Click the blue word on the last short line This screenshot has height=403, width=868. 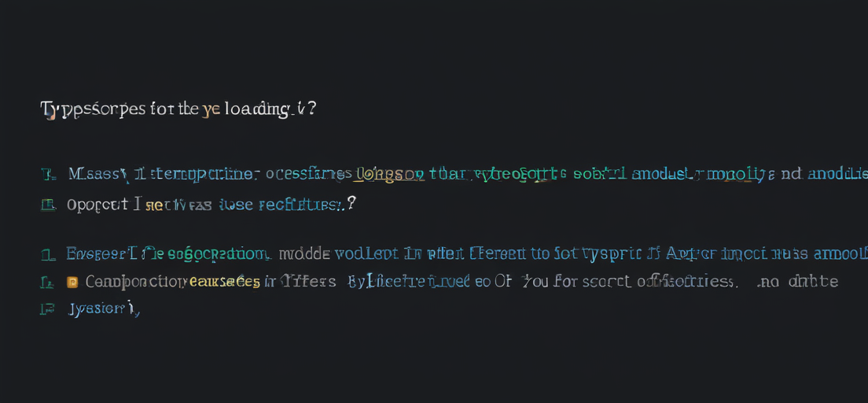click(x=103, y=309)
